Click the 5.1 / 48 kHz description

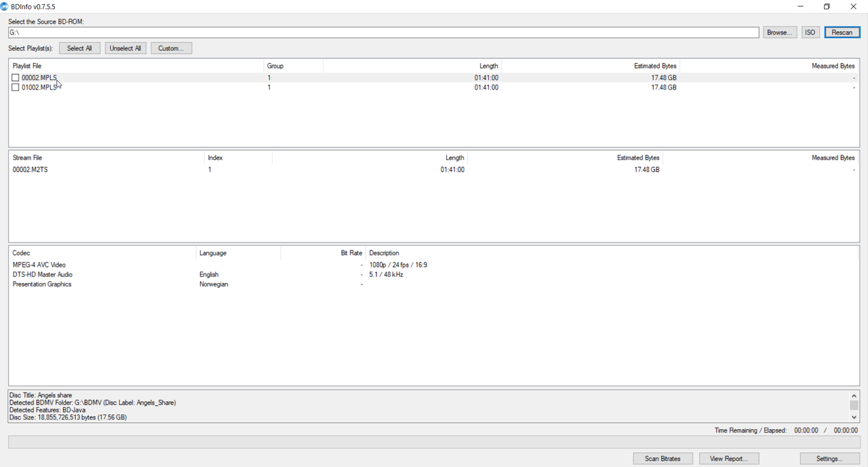[x=386, y=275]
